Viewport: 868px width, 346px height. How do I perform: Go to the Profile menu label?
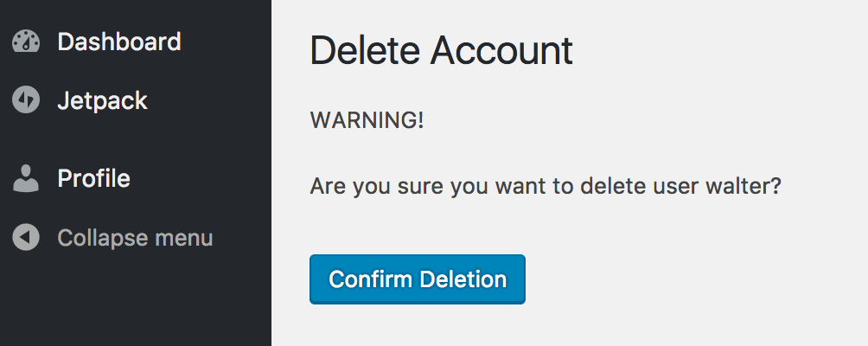click(x=93, y=178)
